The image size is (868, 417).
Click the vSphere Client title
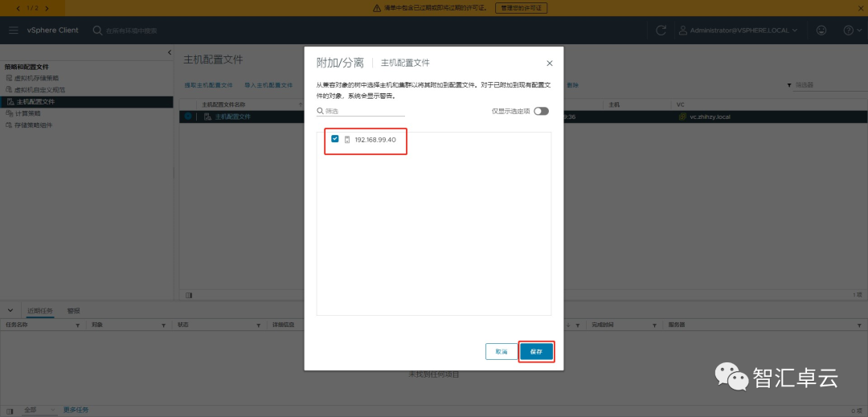[53, 30]
